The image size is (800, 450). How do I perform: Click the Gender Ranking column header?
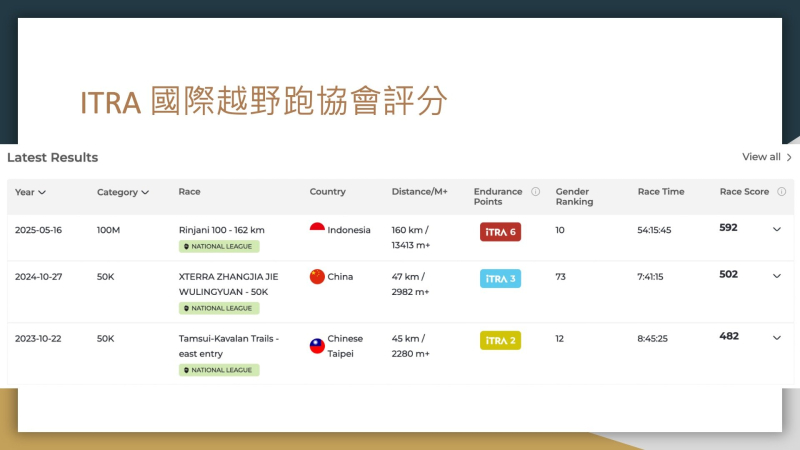pos(574,196)
